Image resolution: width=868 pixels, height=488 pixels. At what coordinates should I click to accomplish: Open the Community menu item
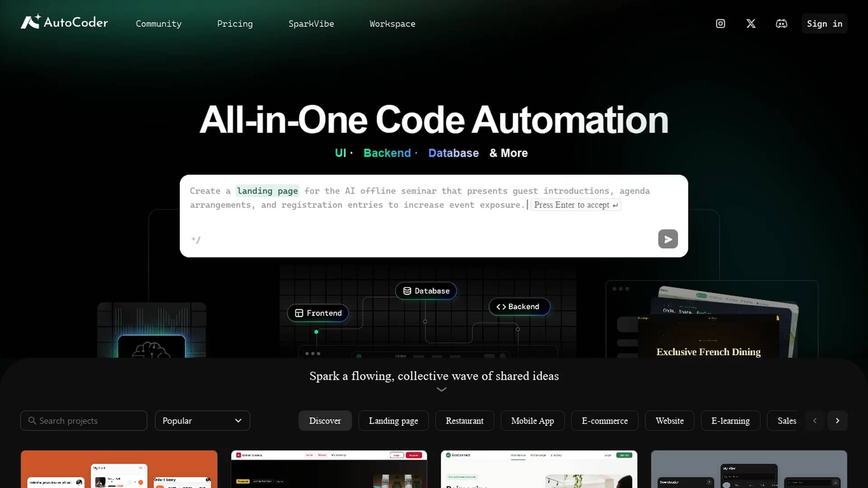click(159, 23)
